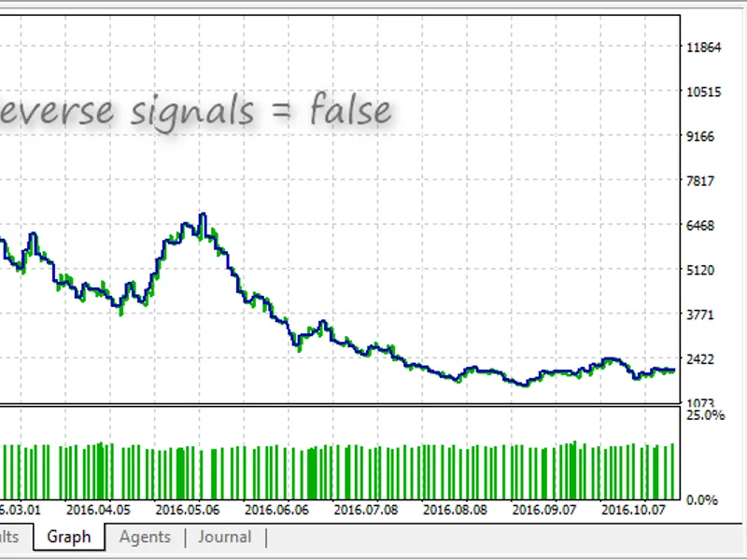The image size is (747, 560).
Task: Click the 3771 balance axis value
Action: point(700,315)
